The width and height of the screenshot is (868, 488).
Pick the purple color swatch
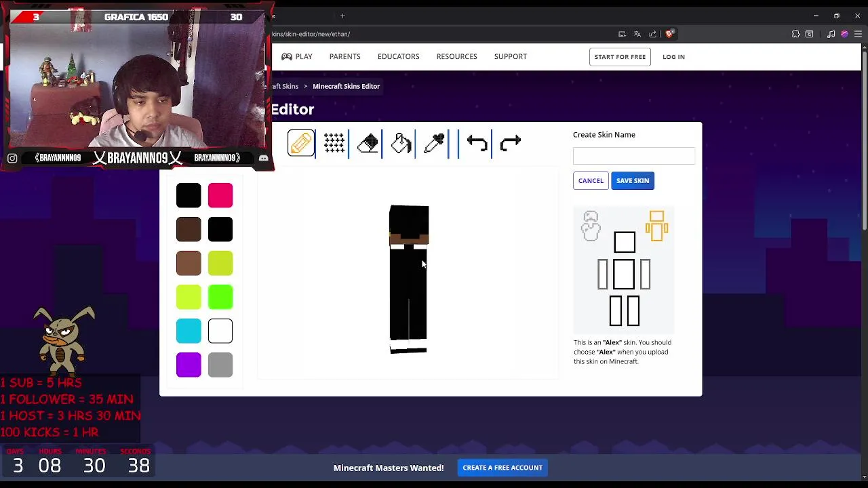189,365
